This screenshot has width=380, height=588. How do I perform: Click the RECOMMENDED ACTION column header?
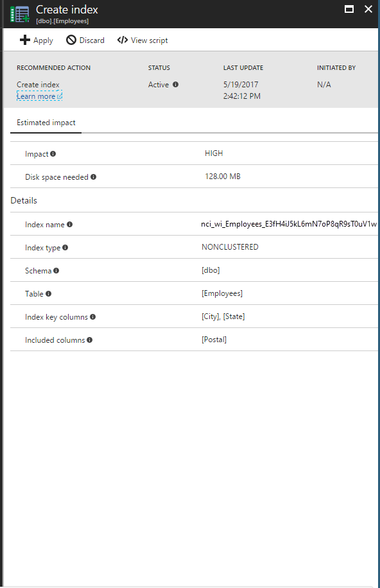click(x=54, y=67)
